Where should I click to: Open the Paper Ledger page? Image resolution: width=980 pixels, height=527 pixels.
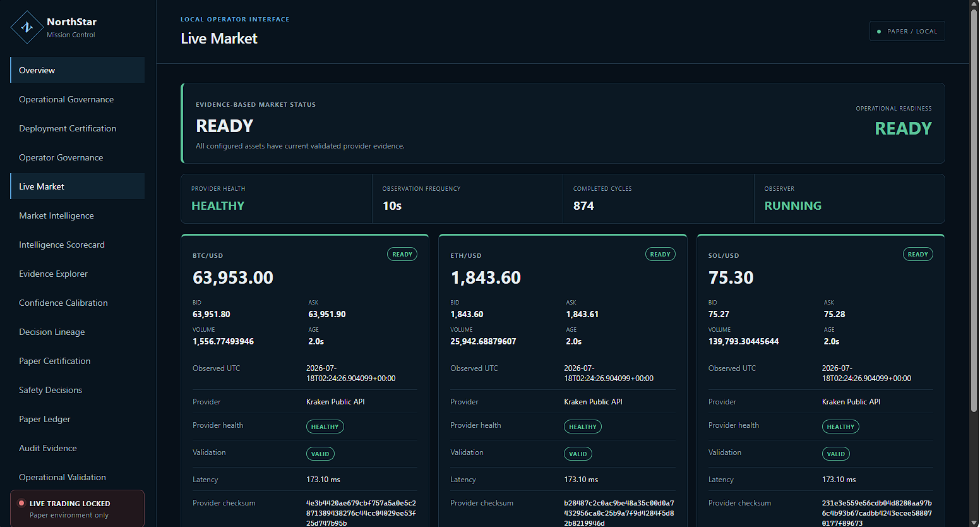point(78,419)
